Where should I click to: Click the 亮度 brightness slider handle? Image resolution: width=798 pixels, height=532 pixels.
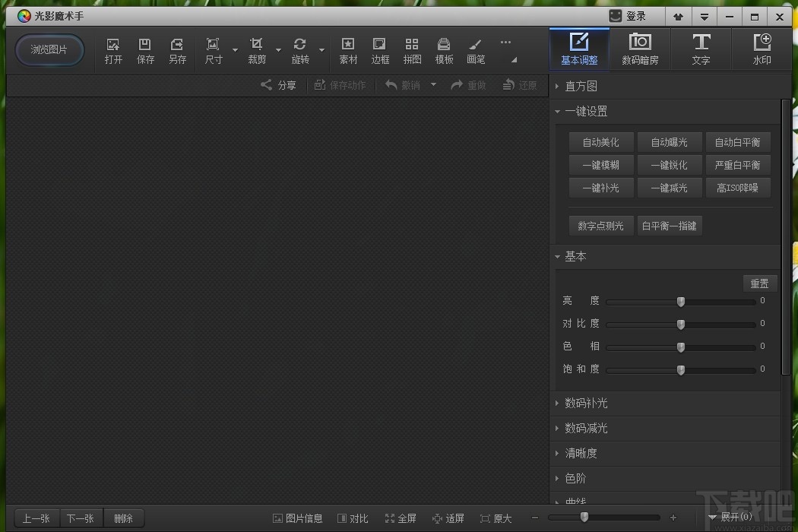point(681,302)
